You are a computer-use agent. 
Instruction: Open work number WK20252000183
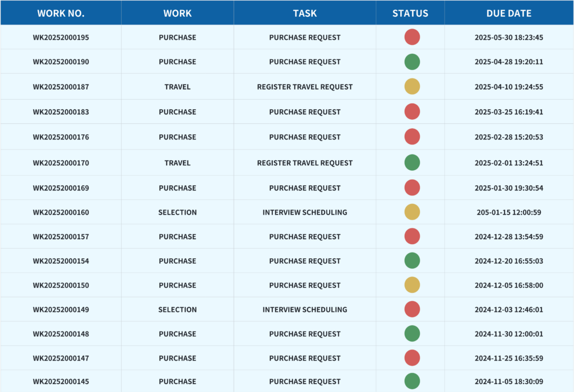(x=61, y=112)
